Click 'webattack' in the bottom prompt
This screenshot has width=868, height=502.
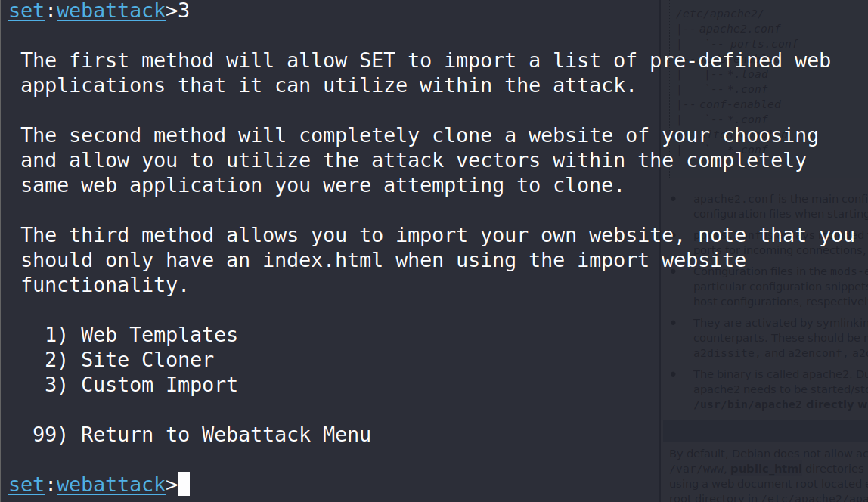pyautogui.click(x=111, y=485)
